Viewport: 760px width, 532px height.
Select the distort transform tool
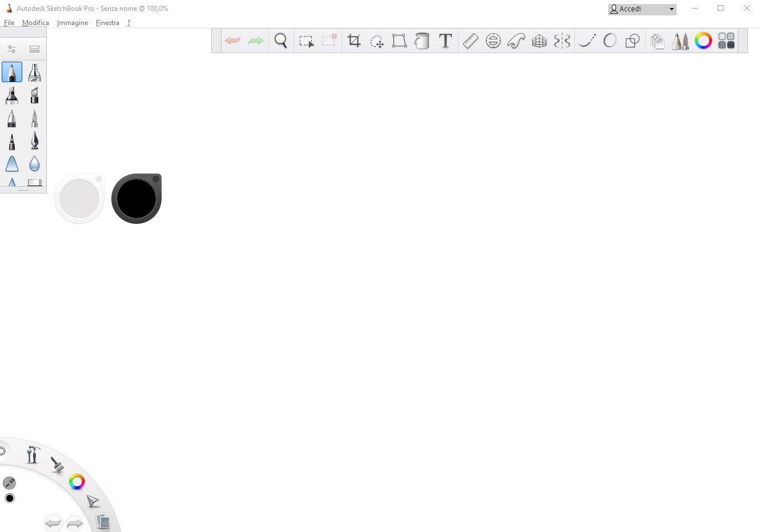pyautogui.click(x=400, y=41)
